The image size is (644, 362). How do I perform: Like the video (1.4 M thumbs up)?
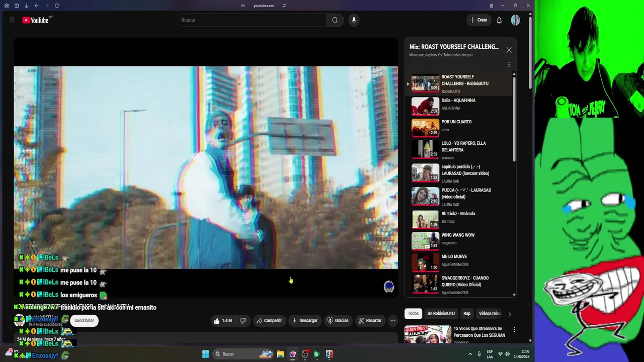click(x=222, y=321)
